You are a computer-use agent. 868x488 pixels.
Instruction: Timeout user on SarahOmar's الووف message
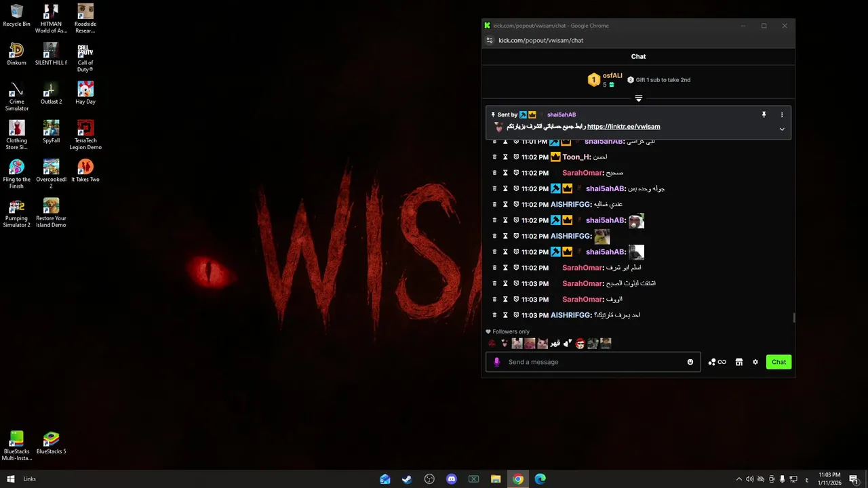click(x=505, y=300)
